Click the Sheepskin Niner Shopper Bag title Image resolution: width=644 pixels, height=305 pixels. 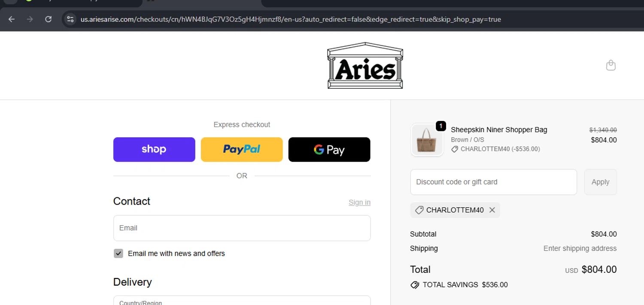click(499, 130)
